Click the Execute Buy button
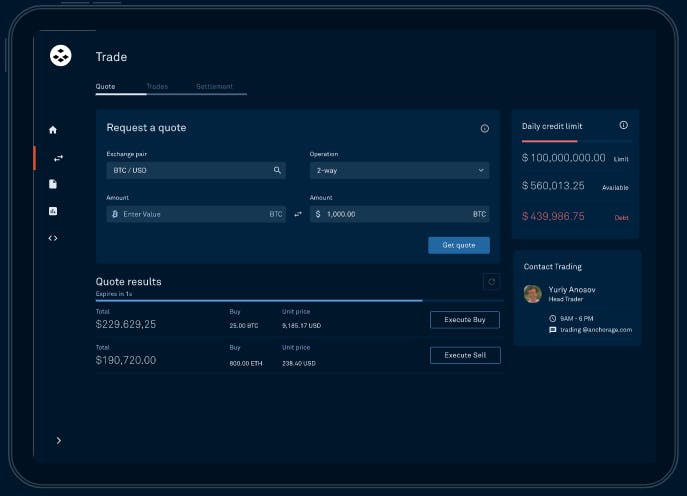Screen dimensions: 687x496 (465, 320)
